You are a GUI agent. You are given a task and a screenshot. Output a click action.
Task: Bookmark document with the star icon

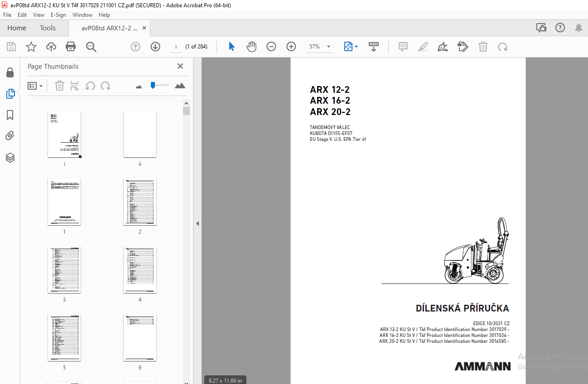pyautogui.click(x=31, y=47)
